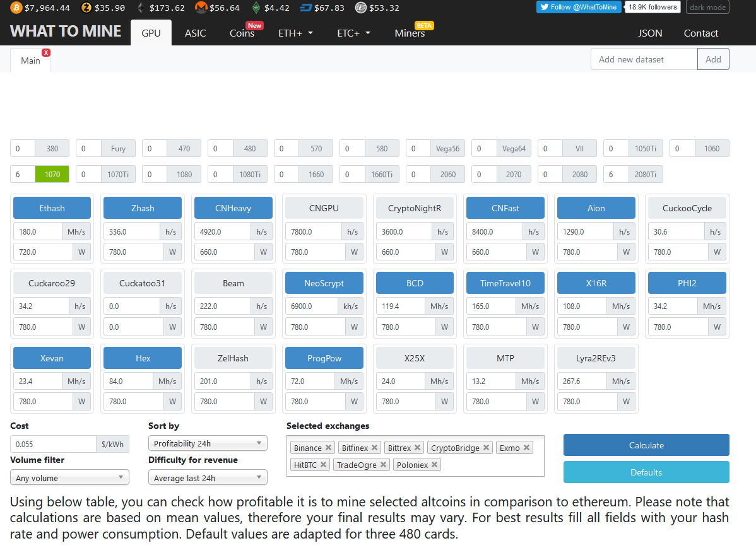
Task: Toggle the 2080Ti GPU card
Action: (x=646, y=175)
